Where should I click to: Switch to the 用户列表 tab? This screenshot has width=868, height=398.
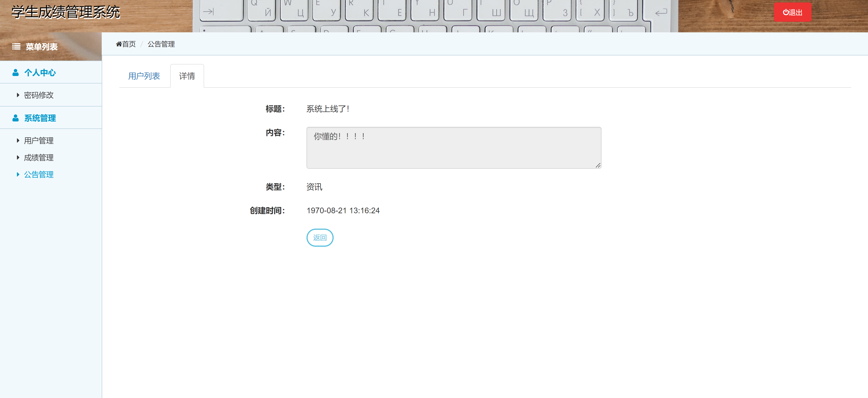pyautogui.click(x=144, y=76)
